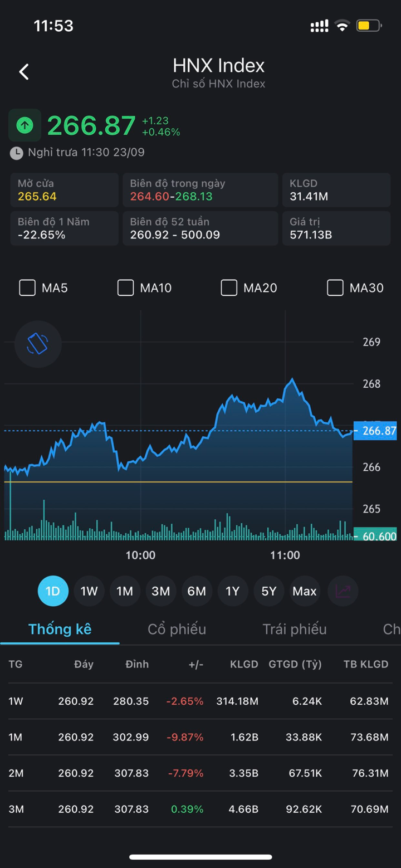Screen dimensions: 401x868
Task: Check the MA30 indicator box
Action: tap(335, 287)
